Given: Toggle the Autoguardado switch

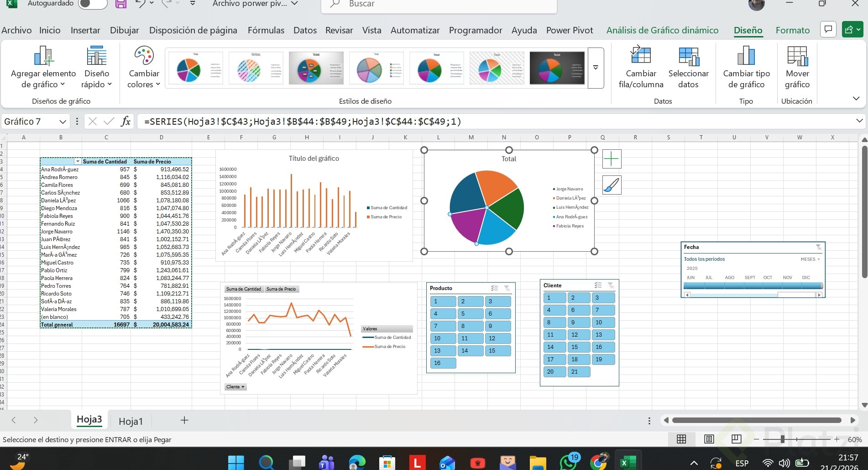Looking at the screenshot, I should pos(93,4).
